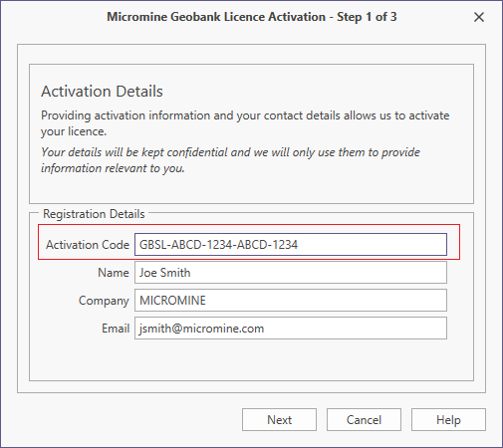
Task: Click the Email field label
Action: click(116, 329)
